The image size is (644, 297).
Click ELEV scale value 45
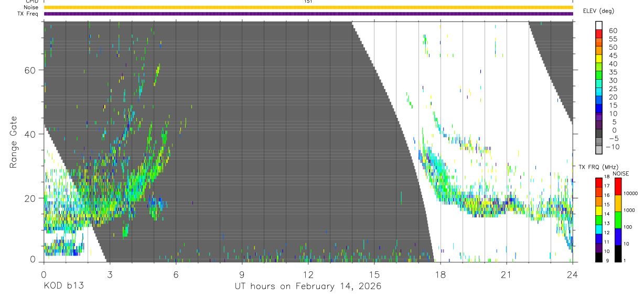point(613,56)
